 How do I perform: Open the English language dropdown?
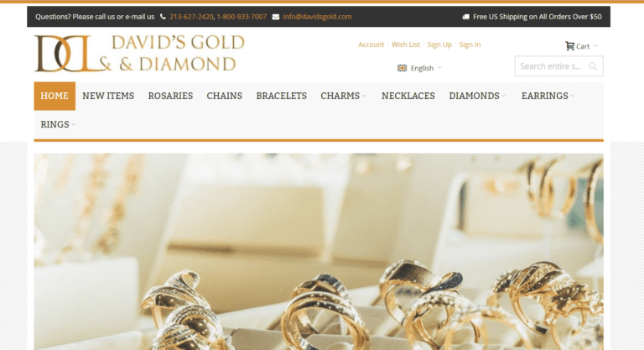(x=420, y=68)
